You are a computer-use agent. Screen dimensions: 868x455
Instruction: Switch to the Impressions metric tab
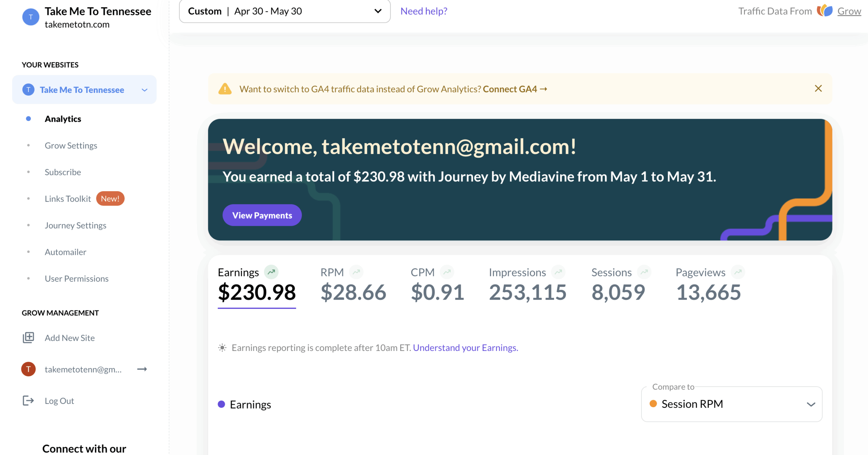click(x=528, y=285)
